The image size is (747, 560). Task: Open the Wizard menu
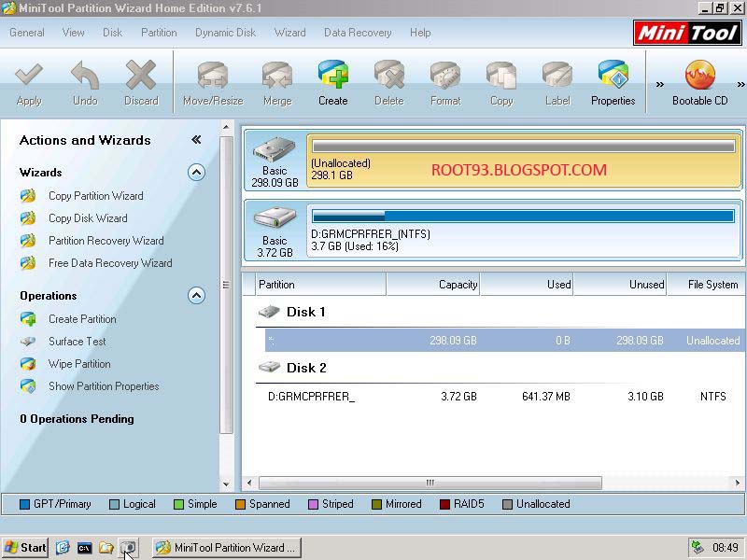tap(289, 33)
